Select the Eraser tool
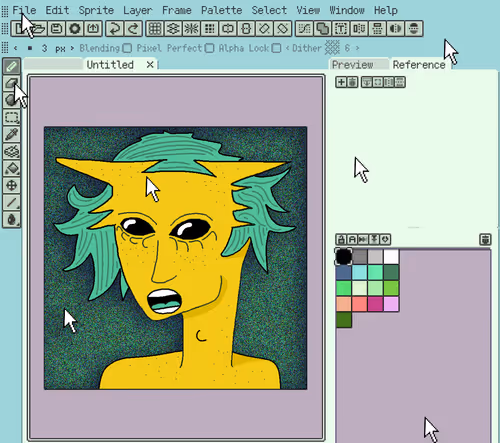The width and height of the screenshot is (500, 443). click(x=12, y=83)
